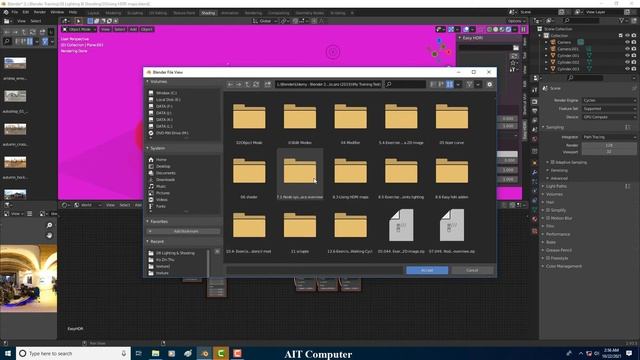The image size is (640, 360).
Task: Open the Render menu
Action: (40, 12)
